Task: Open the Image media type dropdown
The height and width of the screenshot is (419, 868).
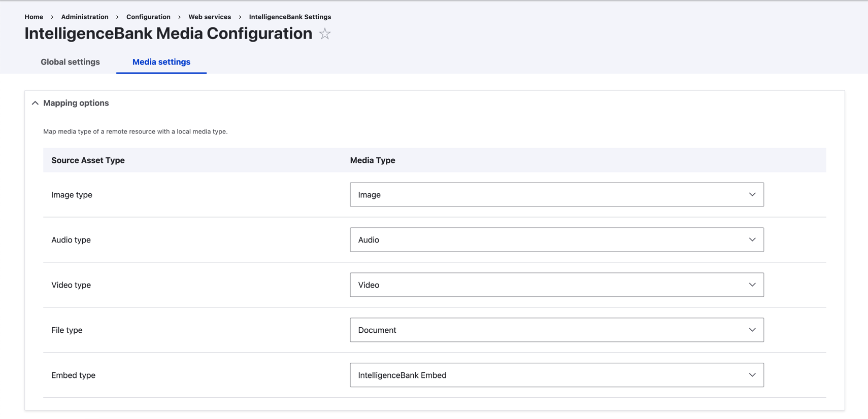Action: (556, 195)
